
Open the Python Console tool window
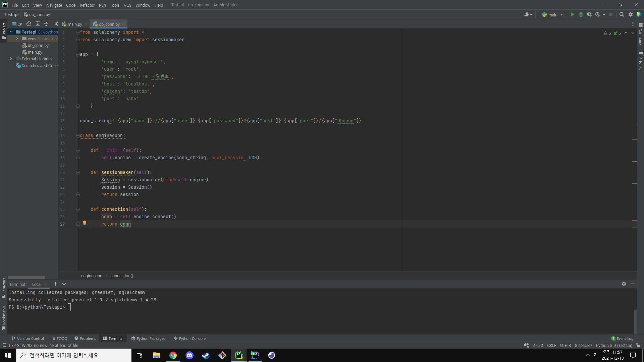click(x=190, y=339)
